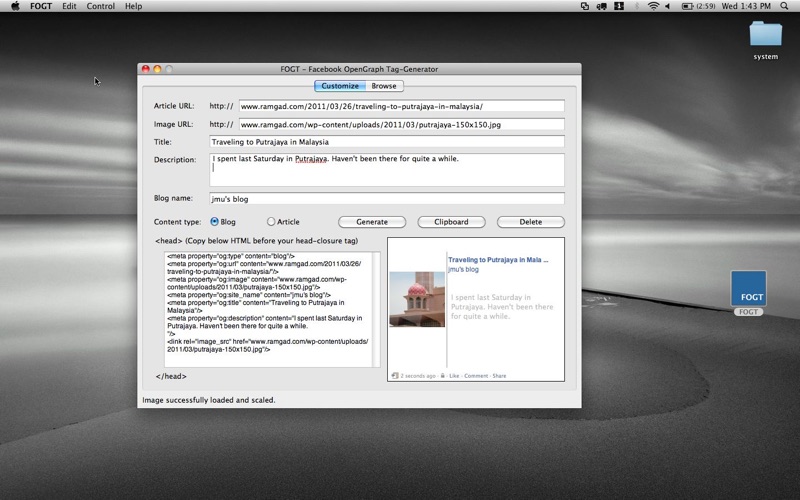This screenshot has height=500, width=800.
Task: Click the post icon beside '2 seconds ago'
Action: click(394, 376)
